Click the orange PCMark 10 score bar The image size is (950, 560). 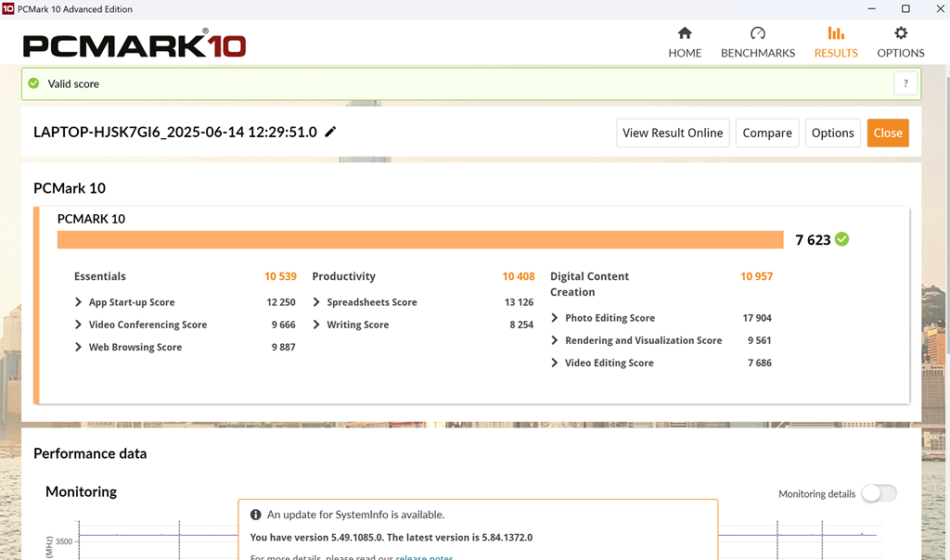click(420, 240)
